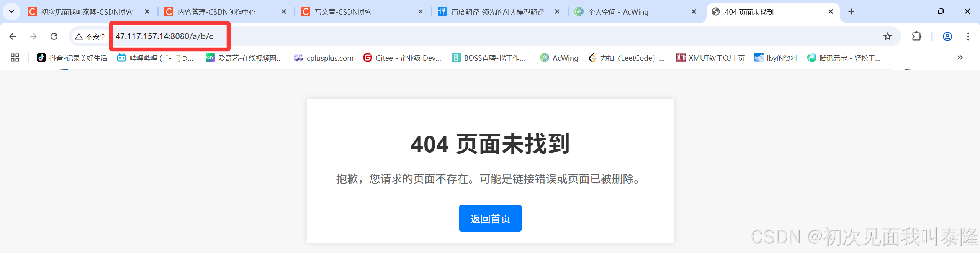980x253 pixels.
Task: Open 抖音-记录美好生活 bookmark
Action: 72,58
